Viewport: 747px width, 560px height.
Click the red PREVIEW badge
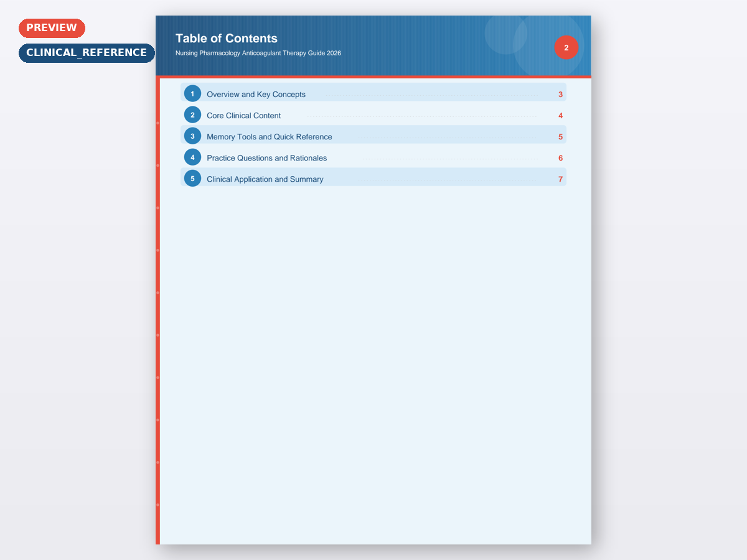(52, 28)
